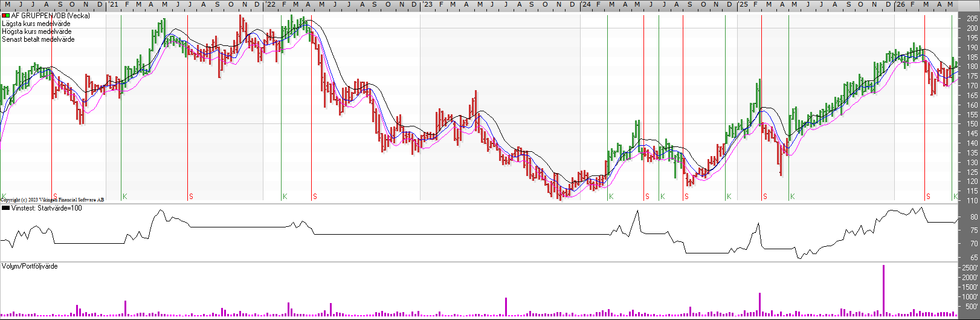Click the S sell marker at June '24
Screen dimensions: 980x320
(647, 197)
